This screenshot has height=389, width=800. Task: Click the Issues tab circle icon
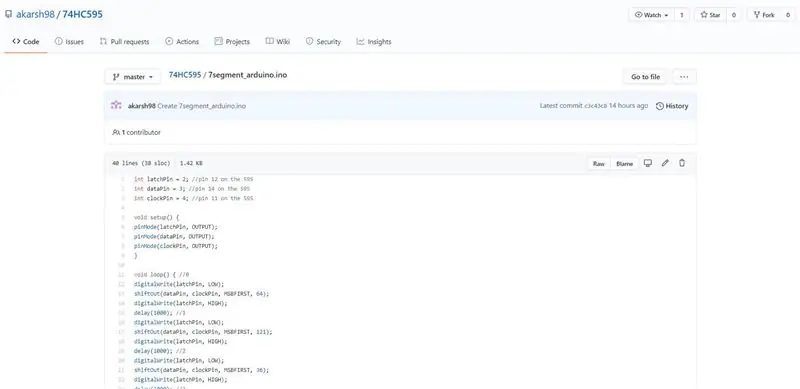(59, 41)
